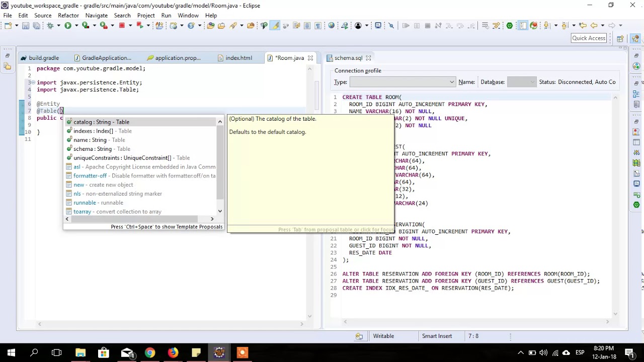644x362 pixels.
Task: Switch to the build.gradle tab
Action: [x=44, y=58]
